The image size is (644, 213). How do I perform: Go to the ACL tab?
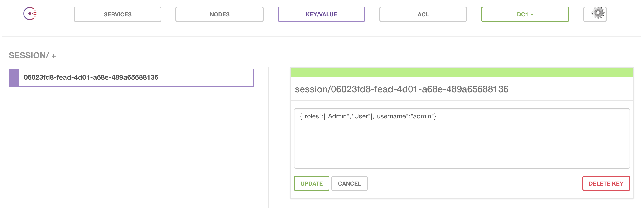point(423,14)
